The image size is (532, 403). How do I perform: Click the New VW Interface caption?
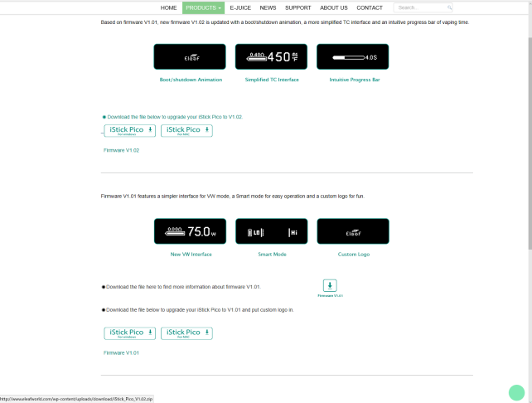[x=191, y=255]
